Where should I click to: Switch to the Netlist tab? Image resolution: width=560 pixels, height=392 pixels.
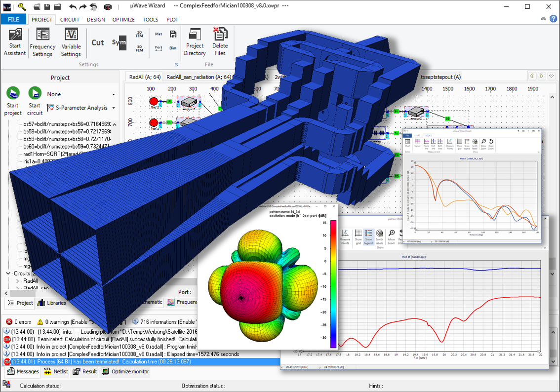click(56, 372)
